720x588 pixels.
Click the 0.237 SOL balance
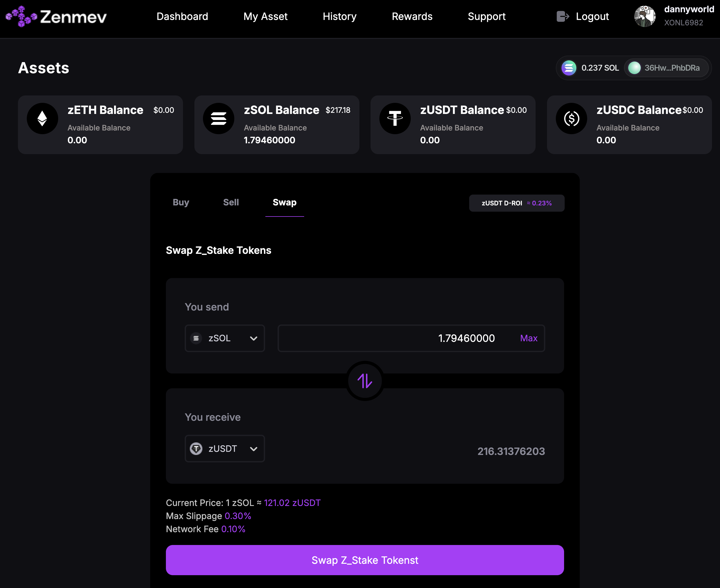click(600, 68)
